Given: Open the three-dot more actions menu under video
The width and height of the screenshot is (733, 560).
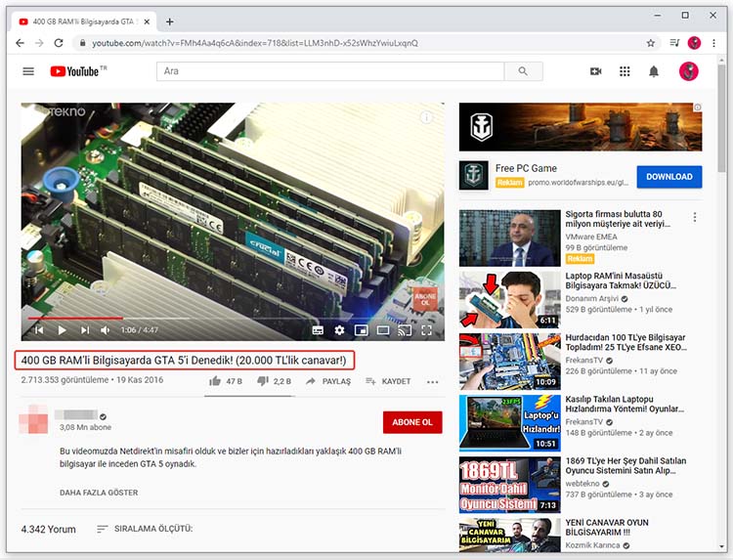Looking at the screenshot, I should pos(432,381).
